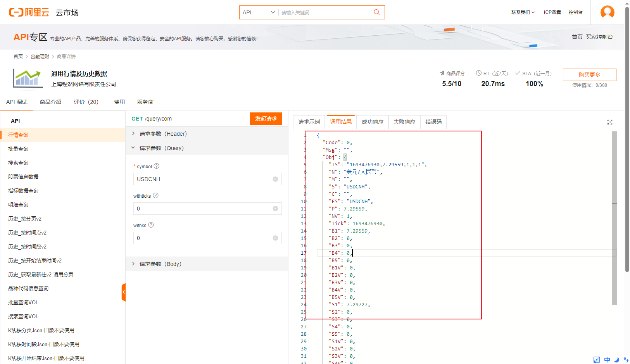
Task: Click help icon next to withks
Action: [x=151, y=225]
